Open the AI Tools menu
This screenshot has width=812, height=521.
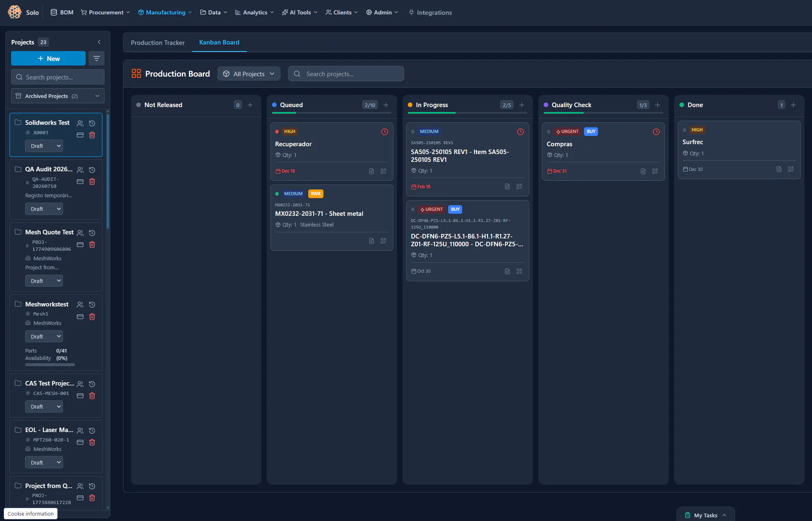pyautogui.click(x=300, y=12)
